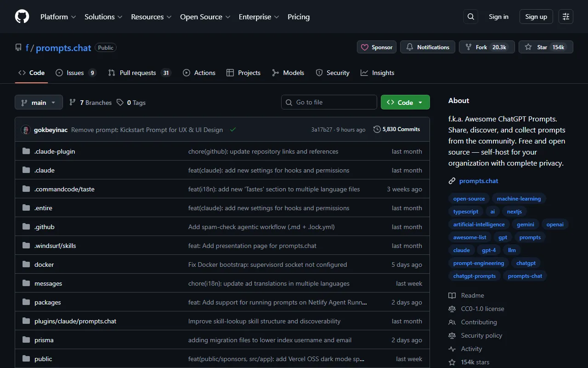Click gokbeyinac's avatar image
The height and width of the screenshot is (368, 588).
(x=26, y=130)
